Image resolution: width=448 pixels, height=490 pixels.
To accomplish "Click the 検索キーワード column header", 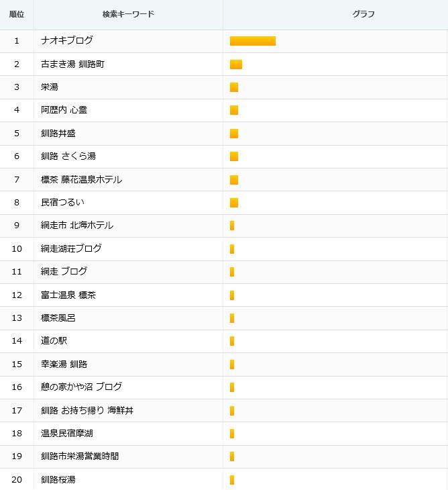I will [128, 14].
